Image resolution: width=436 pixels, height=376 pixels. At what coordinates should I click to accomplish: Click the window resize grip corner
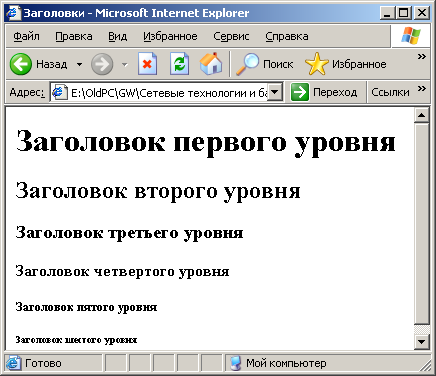click(x=425, y=366)
